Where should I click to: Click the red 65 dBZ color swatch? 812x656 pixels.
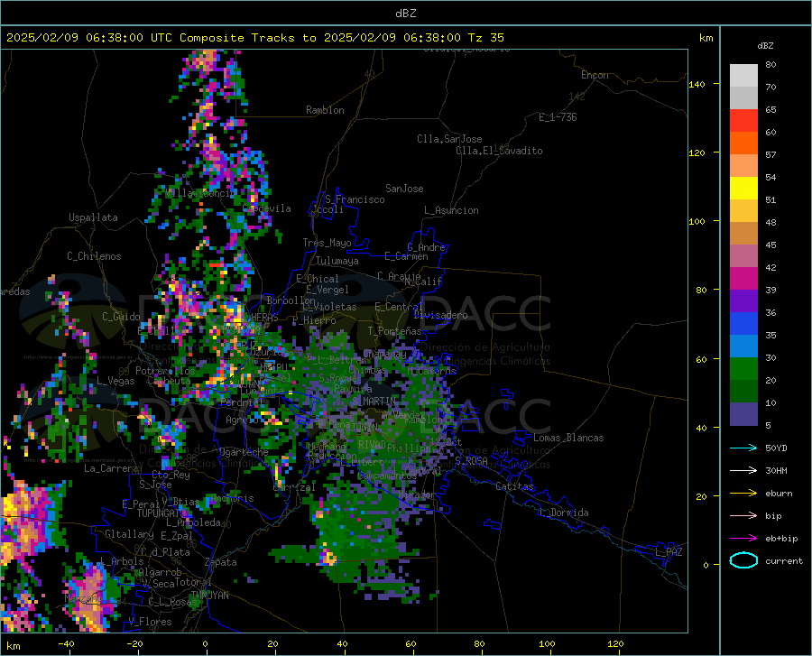coord(743,121)
